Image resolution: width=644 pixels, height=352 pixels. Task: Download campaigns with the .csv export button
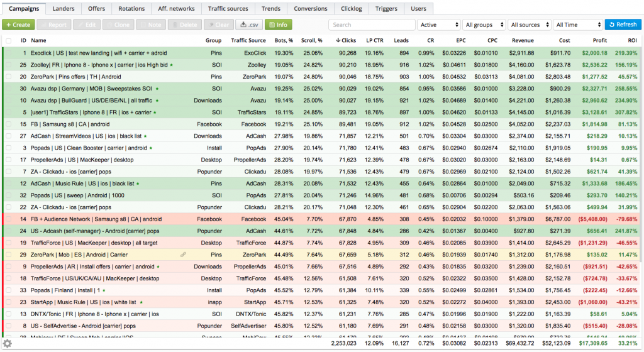(249, 25)
